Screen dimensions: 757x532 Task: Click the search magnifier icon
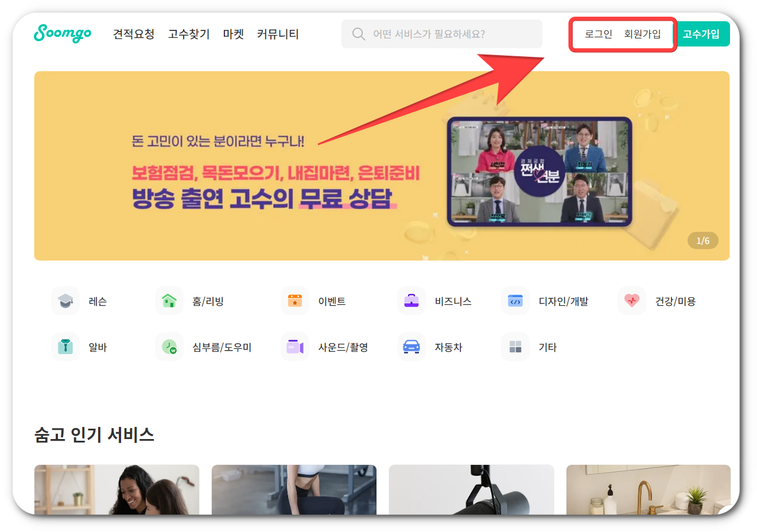tap(358, 34)
